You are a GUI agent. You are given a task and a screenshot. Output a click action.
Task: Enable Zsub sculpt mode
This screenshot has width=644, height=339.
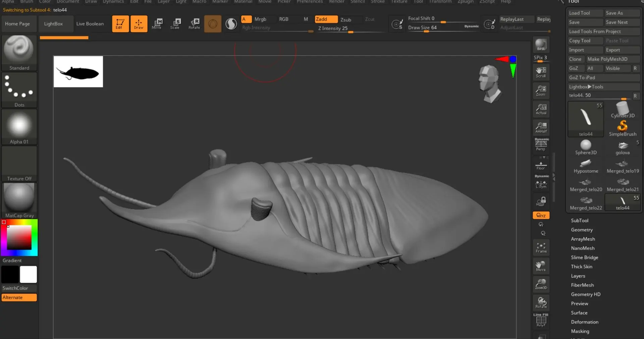350,19
